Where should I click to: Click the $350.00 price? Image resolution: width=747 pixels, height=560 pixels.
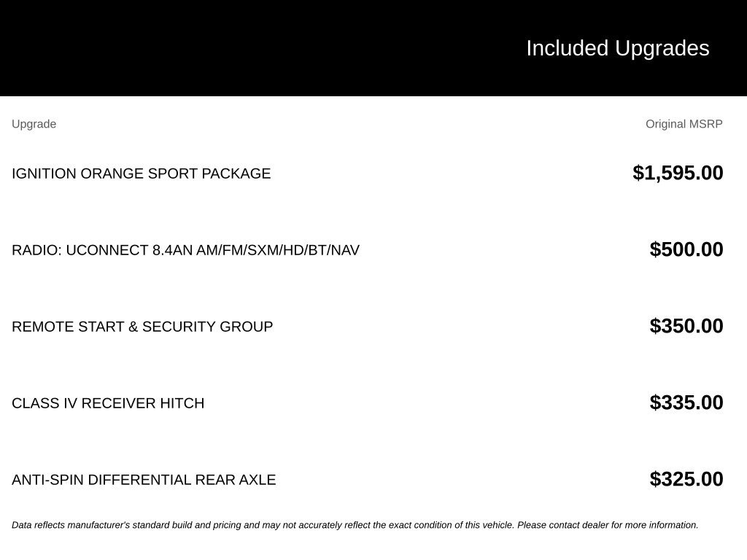[x=686, y=326]
